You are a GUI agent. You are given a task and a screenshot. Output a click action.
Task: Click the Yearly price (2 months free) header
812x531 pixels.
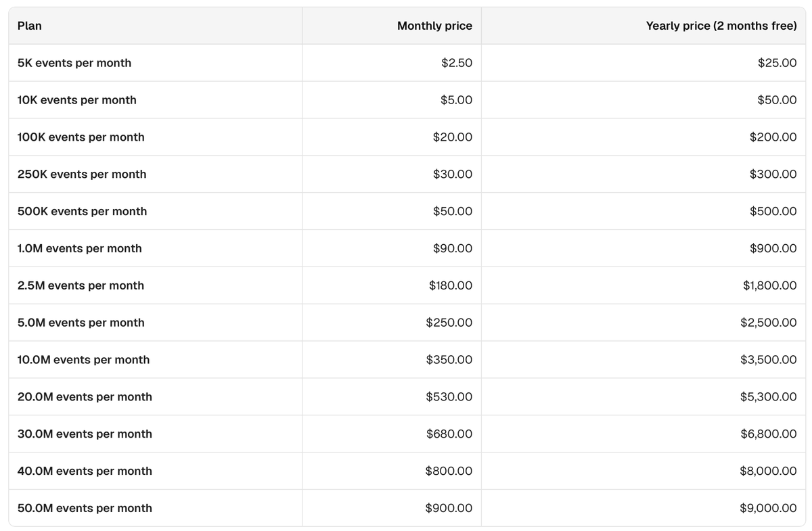pos(721,26)
